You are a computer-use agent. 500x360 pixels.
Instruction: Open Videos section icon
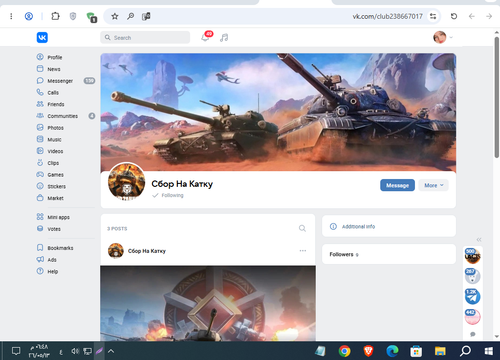[x=40, y=151]
